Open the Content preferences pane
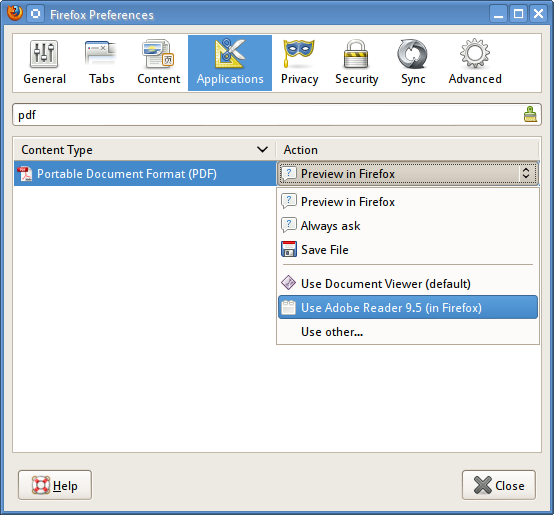This screenshot has height=515, width=554. [159, 63]
